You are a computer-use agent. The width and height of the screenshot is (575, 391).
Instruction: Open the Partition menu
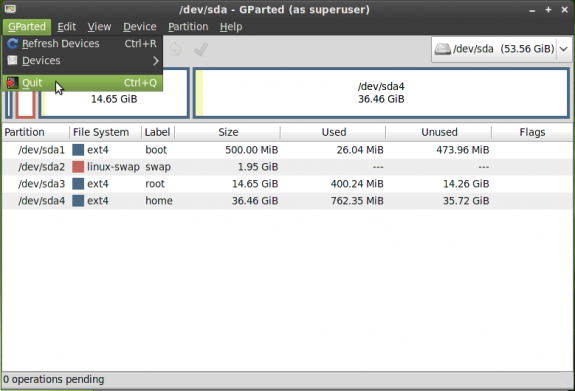click(x=188, y=27)
